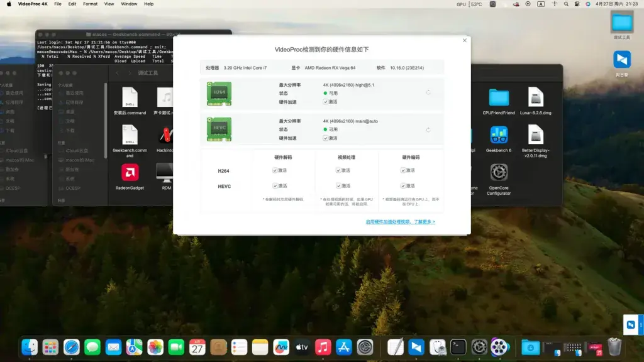Image resolution: width=644 pixels, height=362 pixels.
Task: Select OpenCore Configurator app
Action: tap(499, 179)
